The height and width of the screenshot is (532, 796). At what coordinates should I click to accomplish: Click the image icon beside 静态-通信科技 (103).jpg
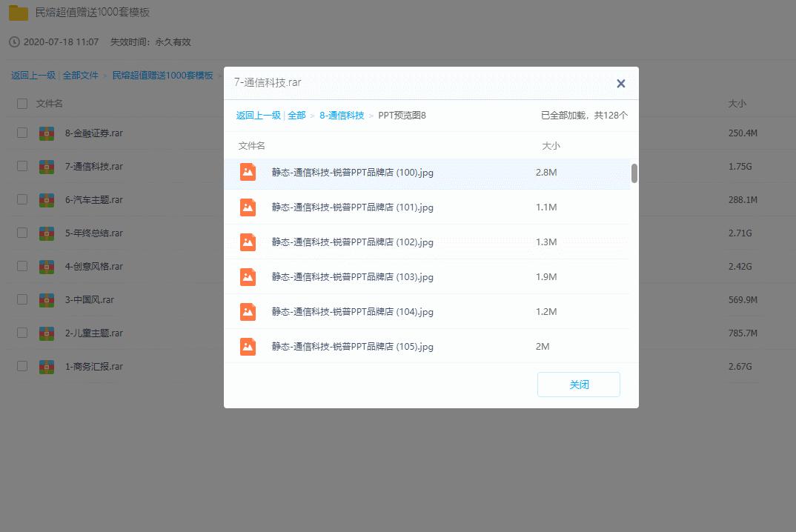pyautogui.click(x=247, y=277)
